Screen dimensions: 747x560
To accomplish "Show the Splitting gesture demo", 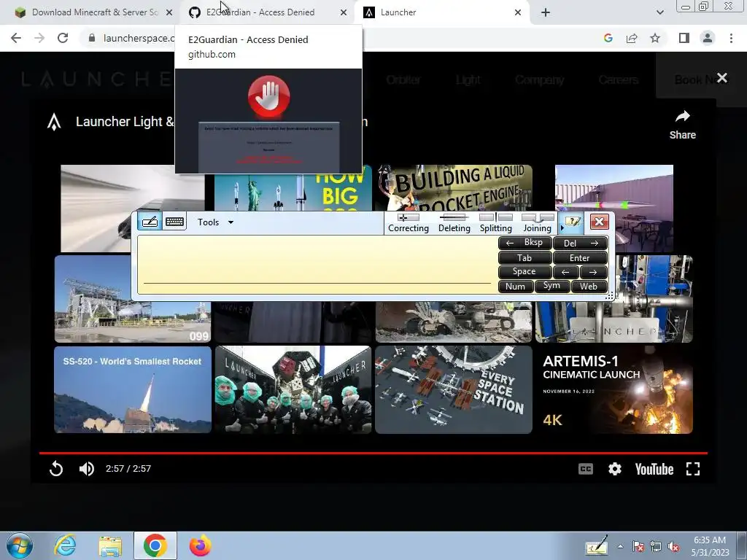I will point(495,223).
